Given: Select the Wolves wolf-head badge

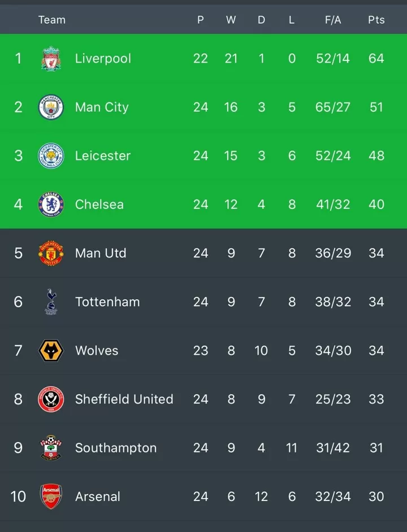Looking at the screenshot, I should point(51,351).
